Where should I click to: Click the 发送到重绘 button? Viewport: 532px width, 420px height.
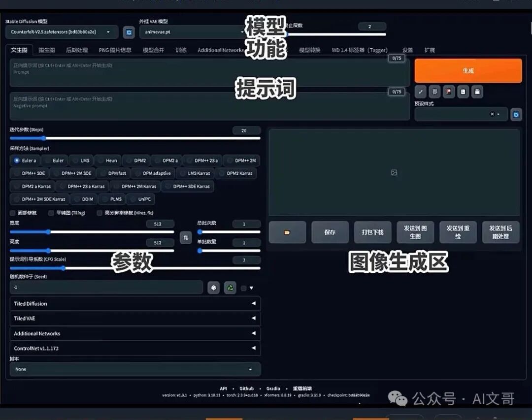(x=457, y=232)
